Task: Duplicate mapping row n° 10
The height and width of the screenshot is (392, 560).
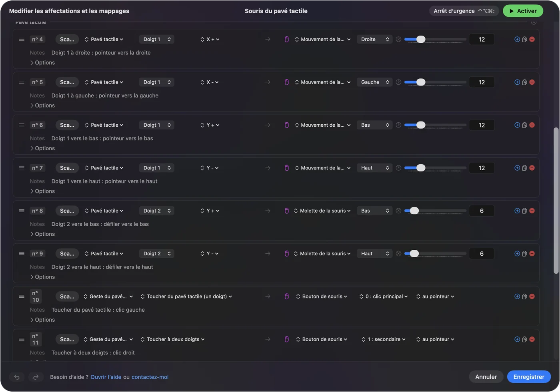Action: tap(524, 296)
